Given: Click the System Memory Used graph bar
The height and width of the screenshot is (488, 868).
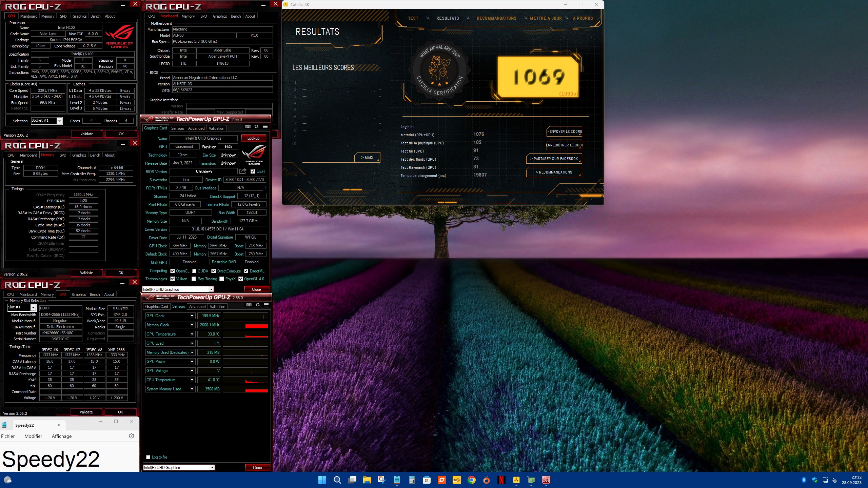Looking at the screenshot, I should coord(245,389).
